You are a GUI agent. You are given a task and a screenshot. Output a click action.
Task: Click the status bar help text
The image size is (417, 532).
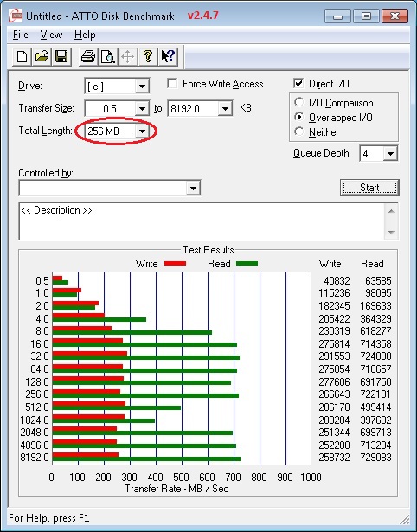click(48, 518)
